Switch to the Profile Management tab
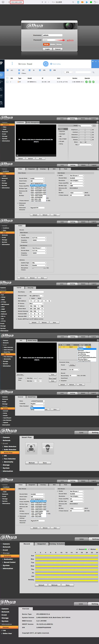The height and width of the screenshot is (644, 99). pyautogui.click(x=33, y=123)
